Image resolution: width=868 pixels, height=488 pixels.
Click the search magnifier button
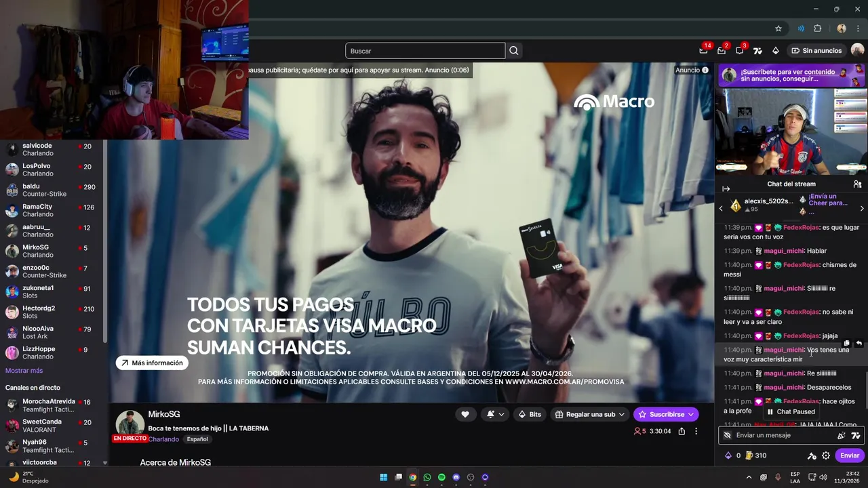(514, 51)
